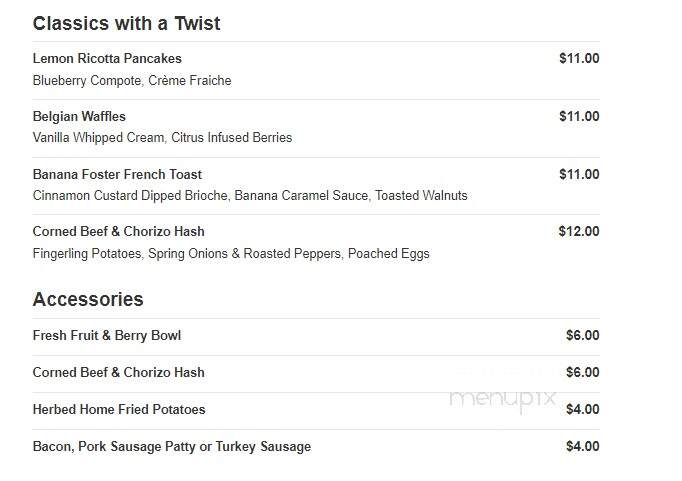Screen dimensions: 682x481
Task: Click the Fingerling Potatoes description line
Action: point(231,254)
